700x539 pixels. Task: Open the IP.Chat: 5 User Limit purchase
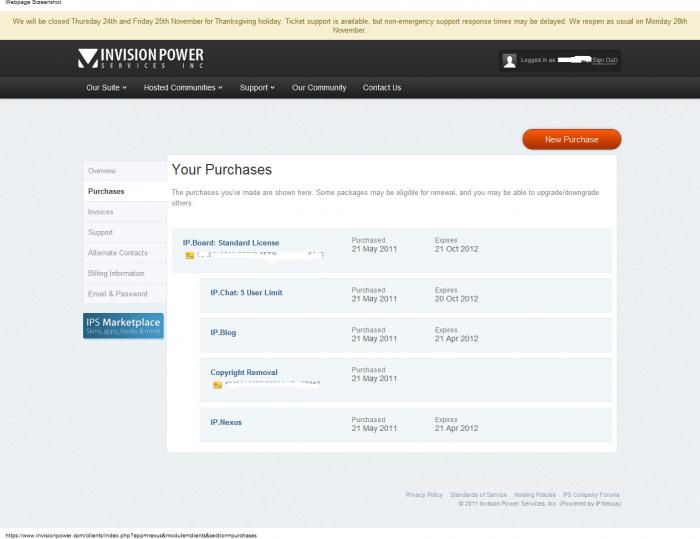[x=246, y=292]
